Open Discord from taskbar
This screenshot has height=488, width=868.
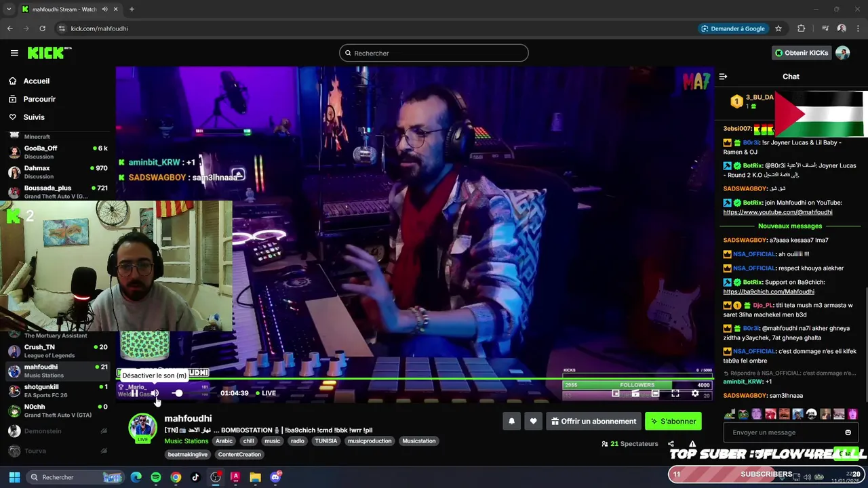pyautogui.click(x=275, y=477)
